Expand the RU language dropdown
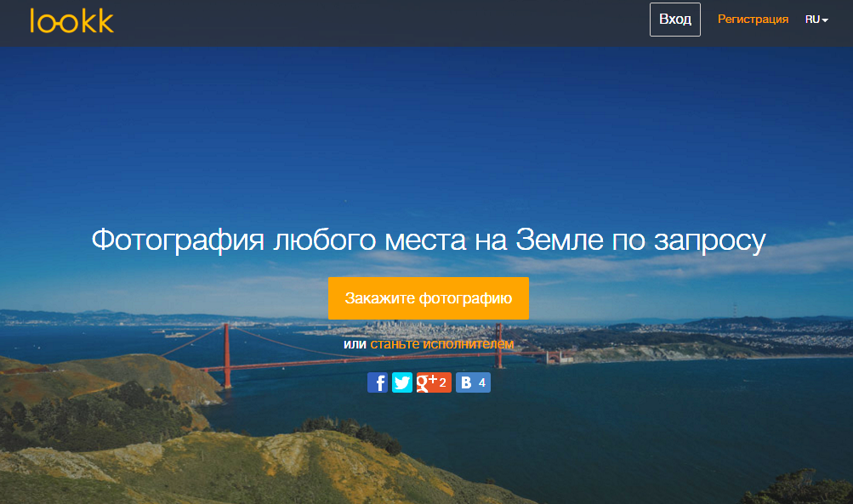 pos(816,20)
